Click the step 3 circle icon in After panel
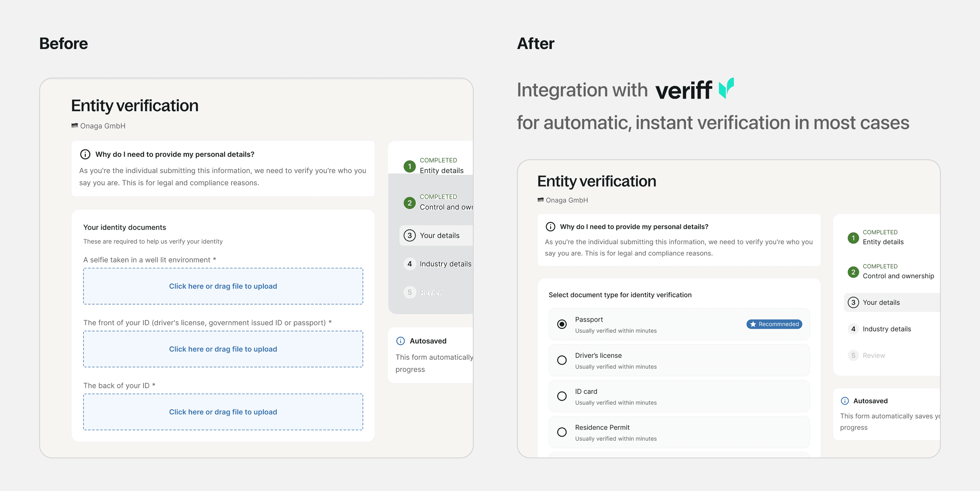Viewport: 980px width, 491px height. (853, 303)
